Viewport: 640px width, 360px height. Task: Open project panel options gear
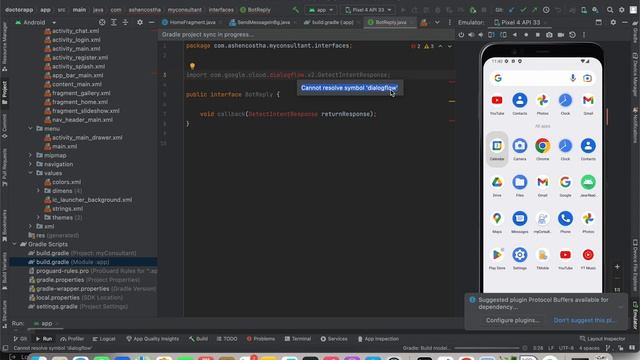pos(140,22)
